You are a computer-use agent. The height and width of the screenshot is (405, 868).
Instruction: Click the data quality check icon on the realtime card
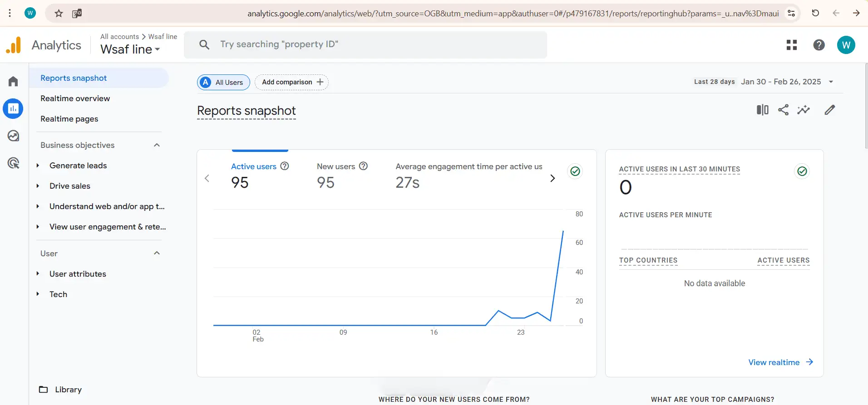pos(802,171)
